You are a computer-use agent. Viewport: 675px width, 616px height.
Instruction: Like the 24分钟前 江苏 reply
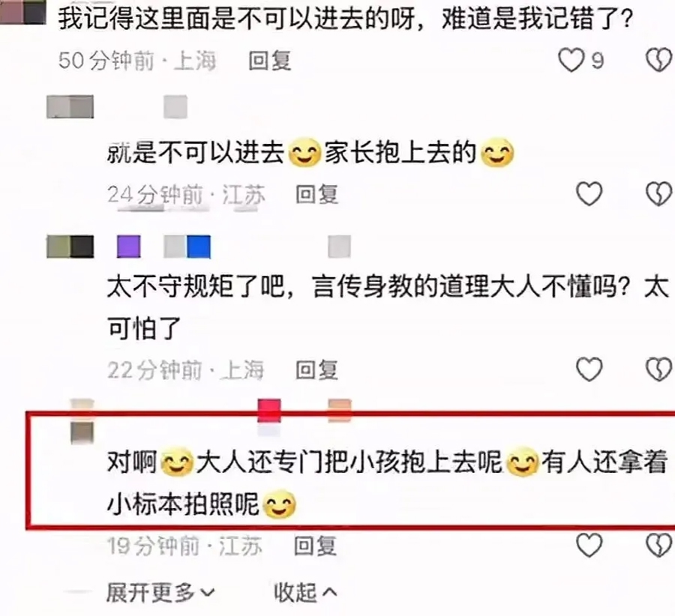point(589,193)
